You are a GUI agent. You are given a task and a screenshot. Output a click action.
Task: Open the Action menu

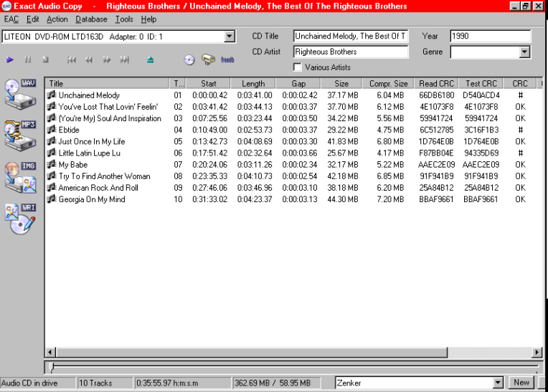click(57, 19)
